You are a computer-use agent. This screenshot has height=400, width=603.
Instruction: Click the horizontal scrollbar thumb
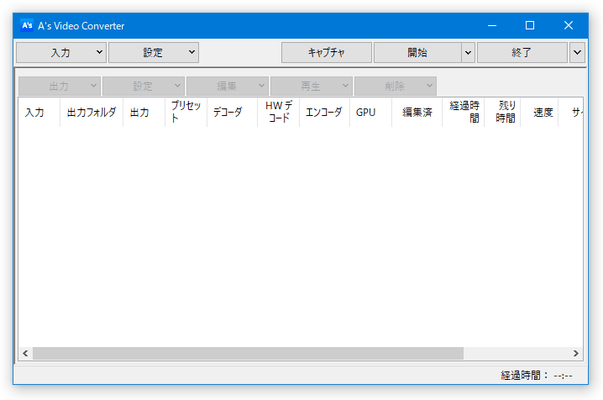coord(248,353)
